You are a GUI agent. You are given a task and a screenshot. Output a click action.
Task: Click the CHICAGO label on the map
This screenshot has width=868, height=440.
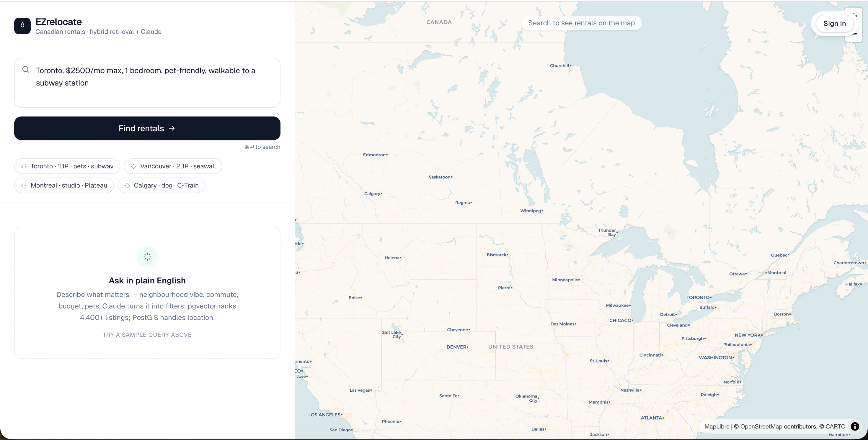(620, 321)
